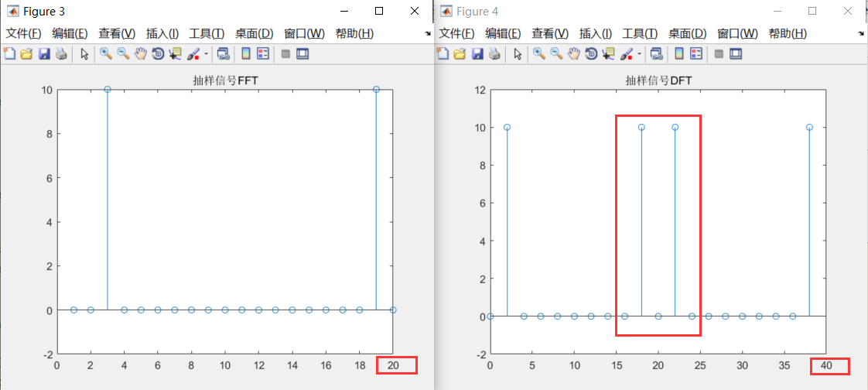
Task: Click New Figure icon in Figure 4
Action: (443, 53)
